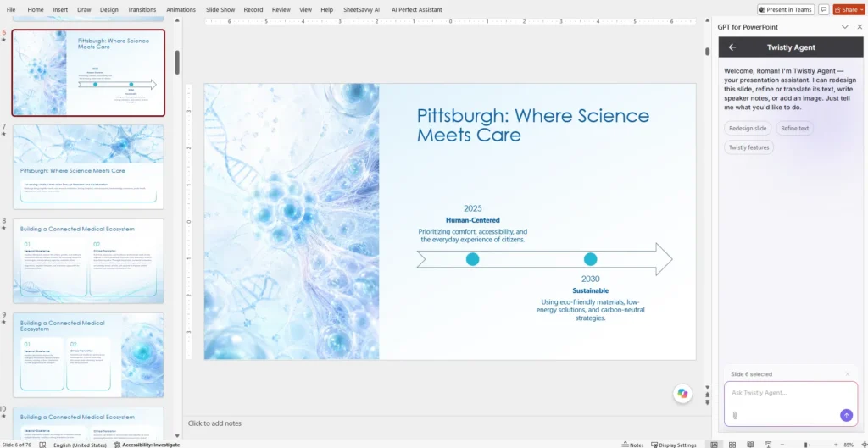868x448 pixels.
Task: Switch to the Review tab
Action: [x=281, y=9]
